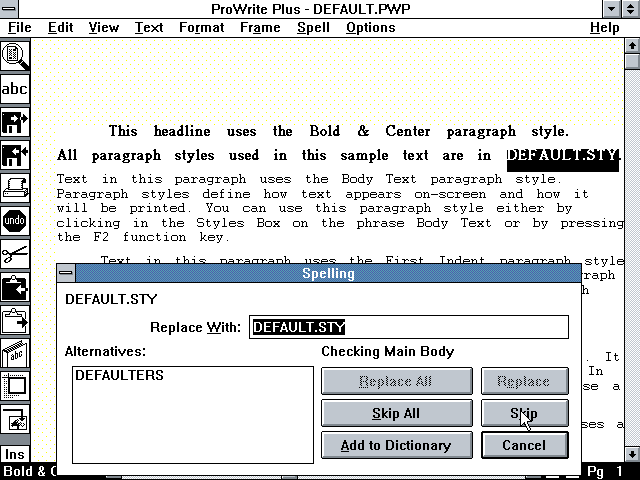The width and height of the screenshot is (640, 480).
Task: Open the Options menu
Action: (x=371, y=27)
